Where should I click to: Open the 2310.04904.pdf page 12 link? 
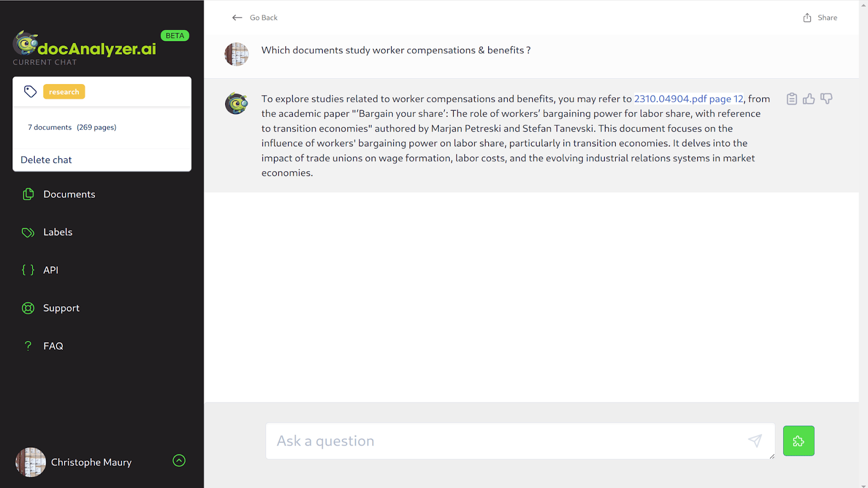point(688,99)
